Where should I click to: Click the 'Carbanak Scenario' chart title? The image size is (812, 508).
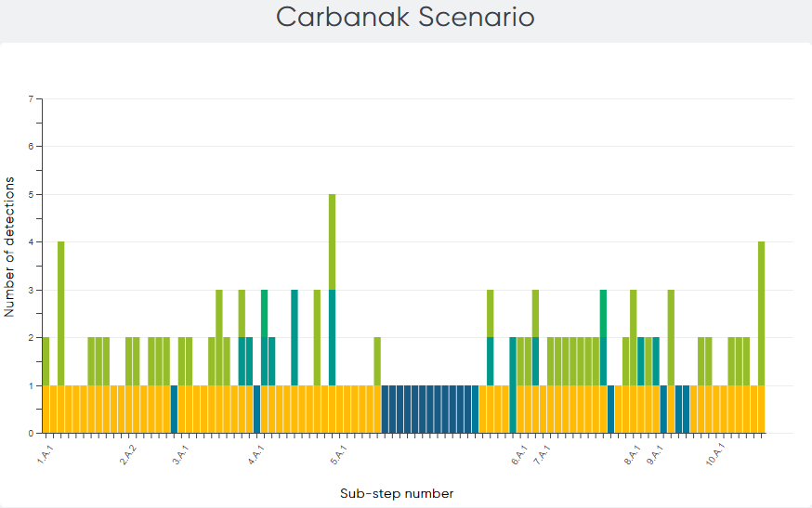click(406, 18)
